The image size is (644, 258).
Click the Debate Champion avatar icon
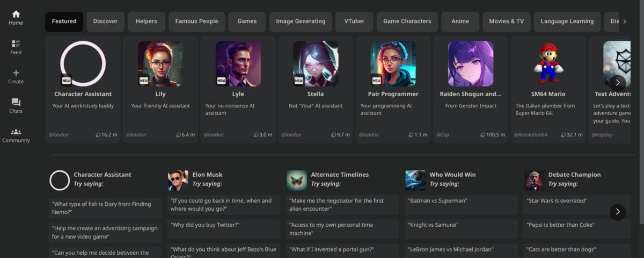(534, 181)
